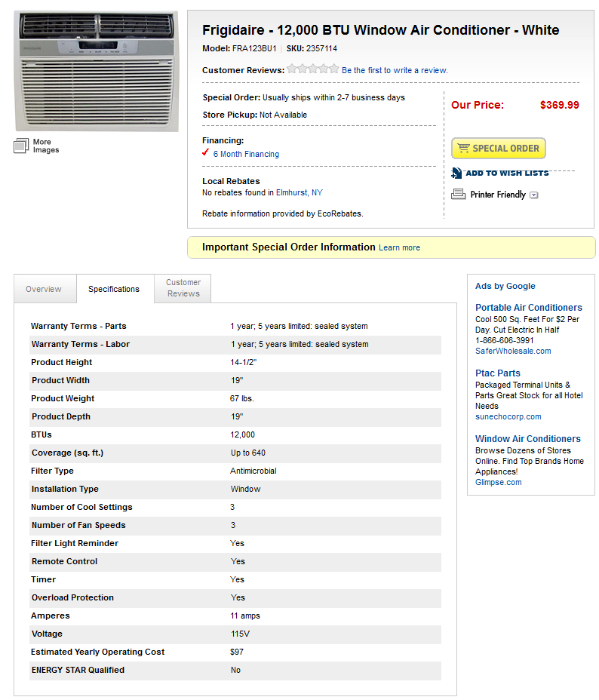
Task: Click the Product Width row label
Action: click(60, 380)
